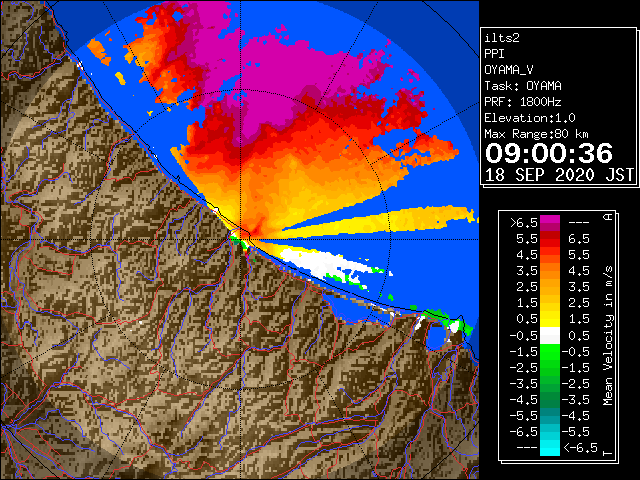640x480 pixels.
Task: Click the 'PPI' scan type text
Action: (x=494, y=54)
